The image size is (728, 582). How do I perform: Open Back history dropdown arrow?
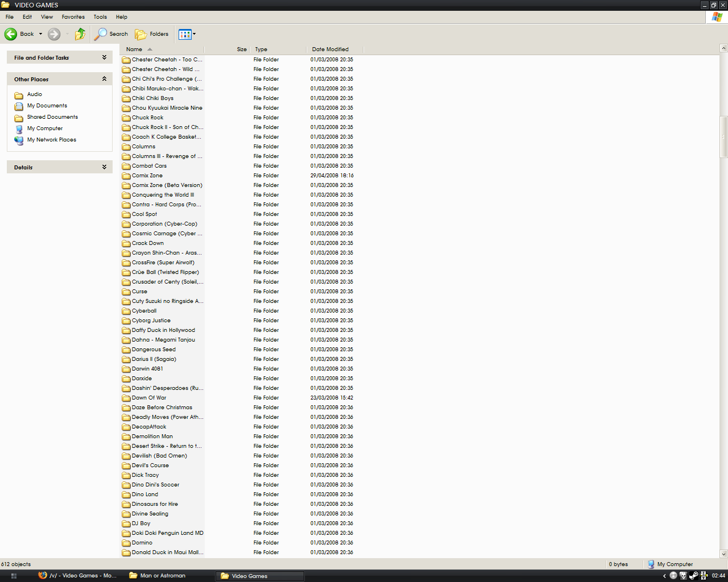(x=40, y=34)
